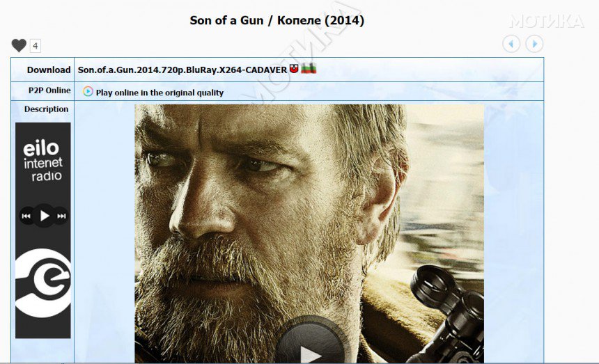599x364 pixels.
Task: Go to previous torrent with left arrow
Action: tap(511, 44)
